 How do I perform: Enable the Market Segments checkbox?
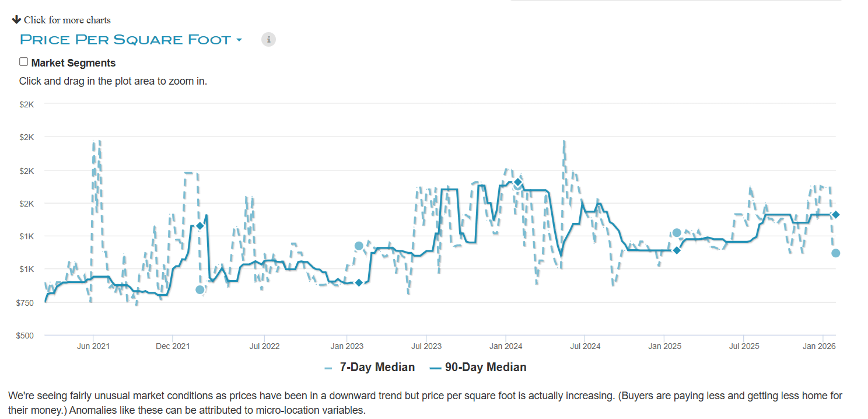pyautogui.click(x=24, y=62)
